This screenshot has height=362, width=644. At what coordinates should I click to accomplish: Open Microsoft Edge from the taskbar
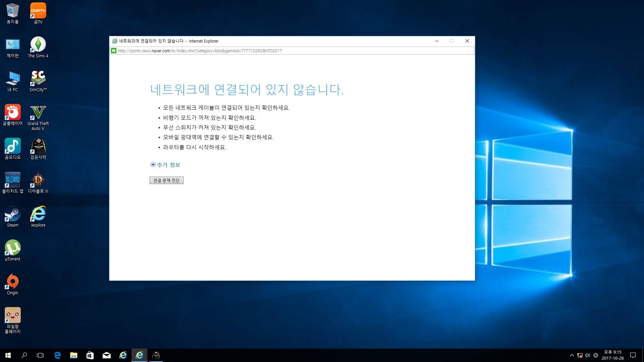coord(57,355)
